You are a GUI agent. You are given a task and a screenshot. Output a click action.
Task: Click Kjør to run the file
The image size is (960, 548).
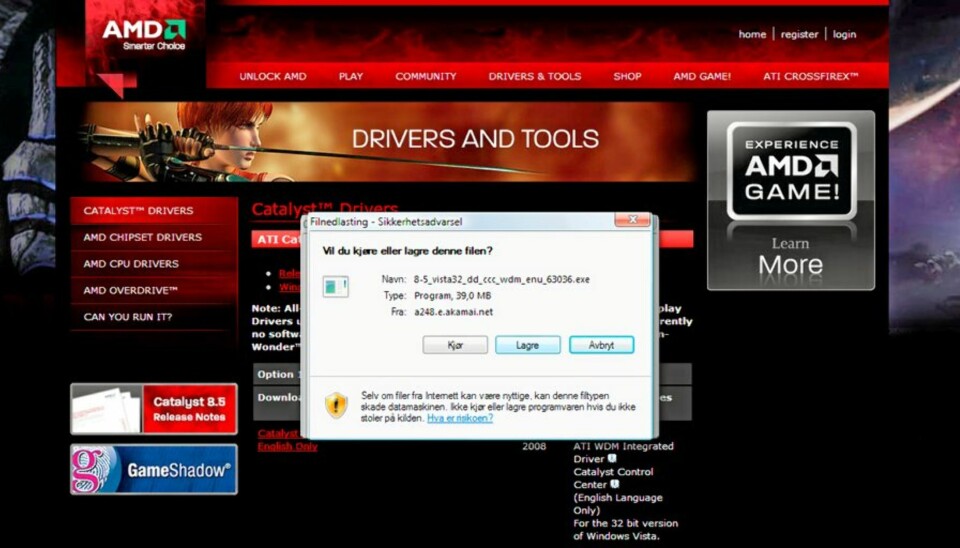tap(455, 345)
